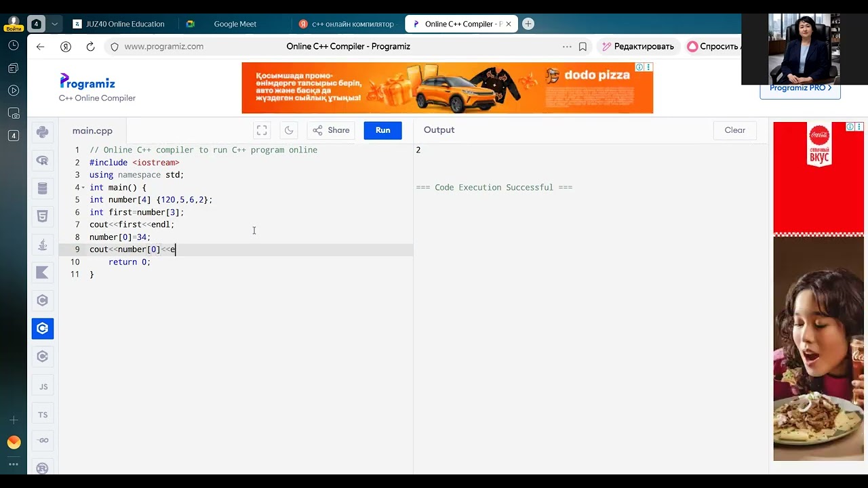Clear the output panel
This screenshot has height=488, width=868.
pos(734,130)
